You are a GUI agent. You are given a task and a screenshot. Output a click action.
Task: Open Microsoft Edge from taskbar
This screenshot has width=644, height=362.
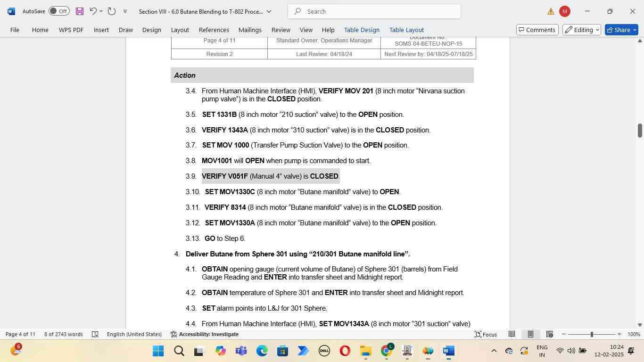(262, 351)
